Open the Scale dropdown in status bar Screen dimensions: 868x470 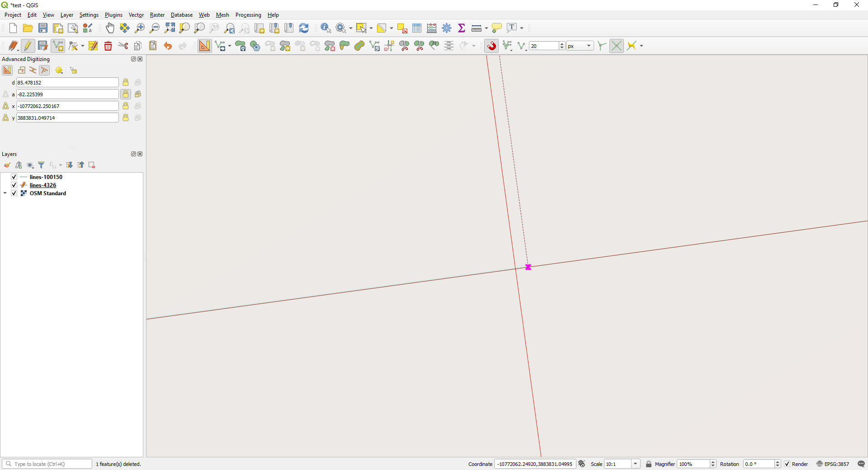pyautogui.click(x=635, y=464)
